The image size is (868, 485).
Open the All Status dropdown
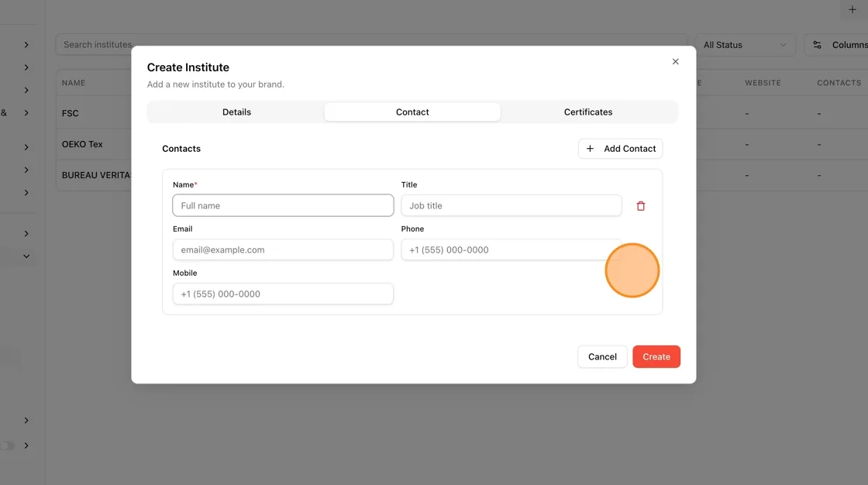pyautogui.click(x=745, y=45)
